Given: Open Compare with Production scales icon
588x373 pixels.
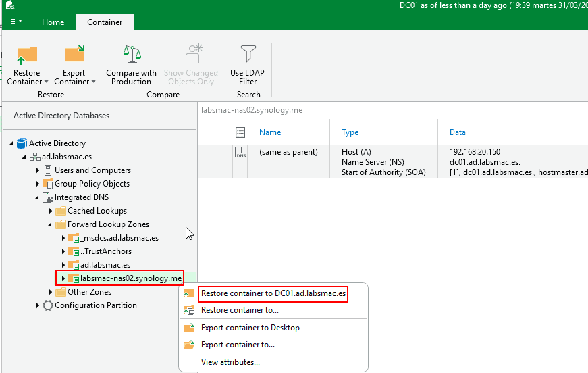Looking at the screenshot, I should [x=132, y=54].
